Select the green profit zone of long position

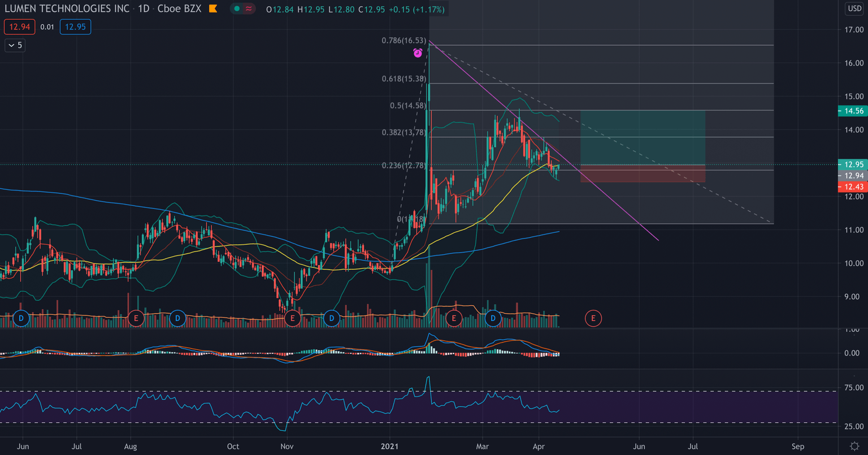click(x=643, y=137)
